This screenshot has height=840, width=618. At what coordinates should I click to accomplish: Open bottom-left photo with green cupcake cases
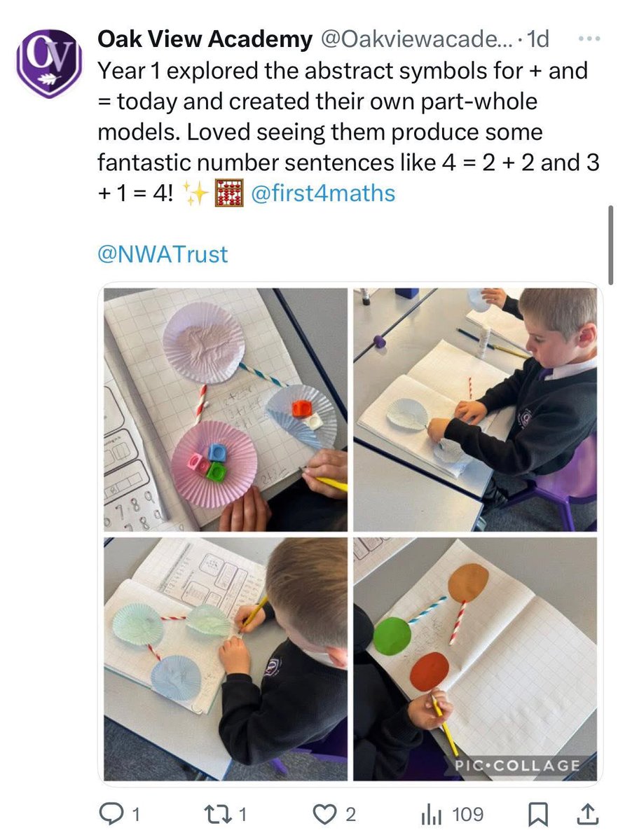[x=226, y=659]
